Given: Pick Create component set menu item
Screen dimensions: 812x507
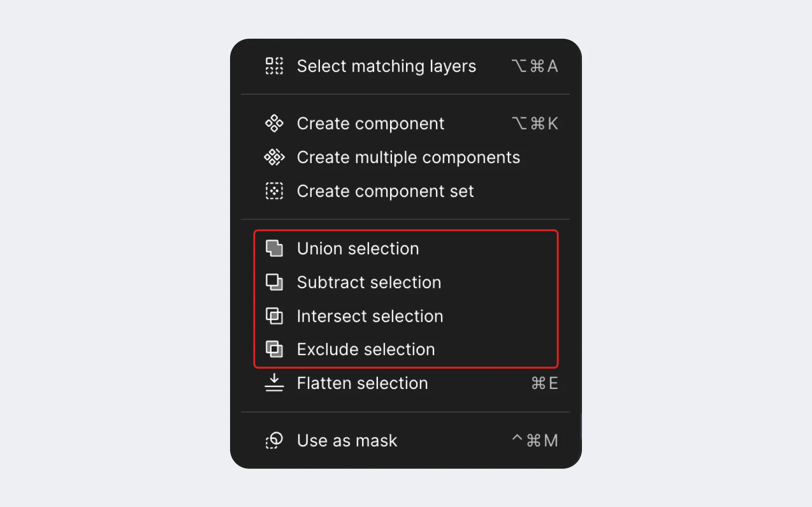Looking at the screenshot, I should pos(385,192).
